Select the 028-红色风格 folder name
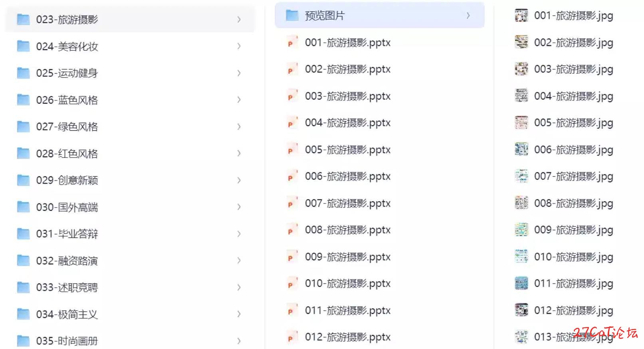Screen dimensions: 644x349 pos(67,154)
